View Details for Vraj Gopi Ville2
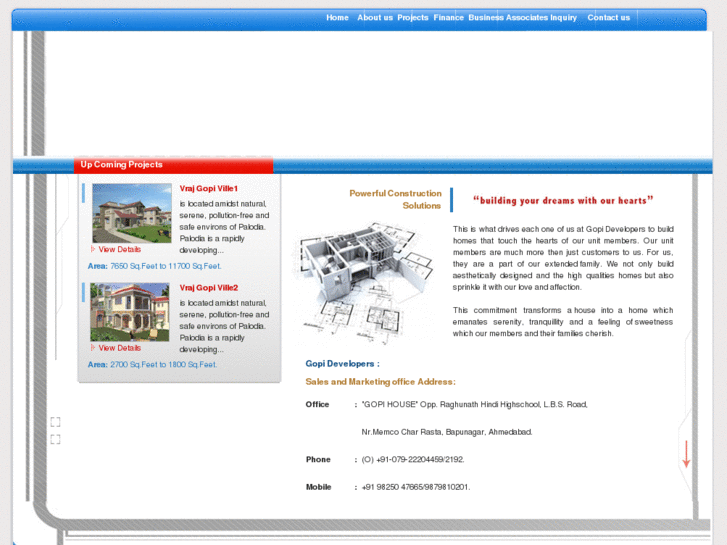The image size is (727, 545). (119, 348)
